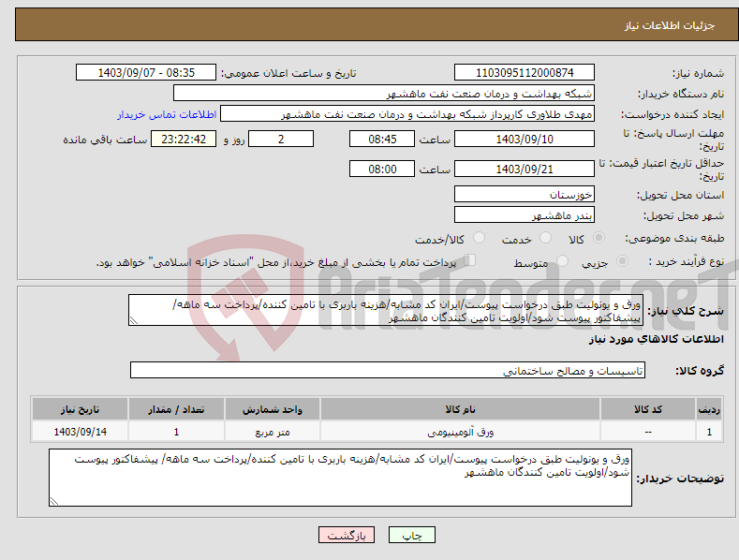Image resolution: width=739 pixels, height=560 pixels.
Task: Click the واحد شمارش column header
Action: 273,409
